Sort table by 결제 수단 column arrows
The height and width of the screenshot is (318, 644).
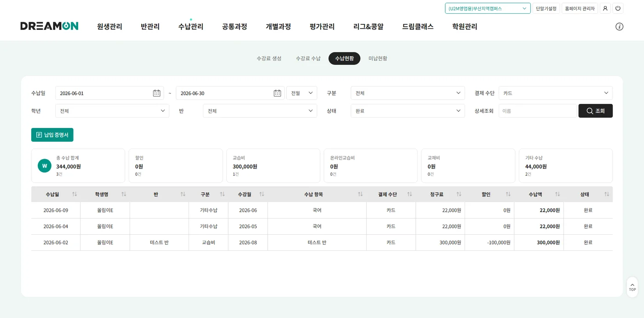[409, 194]
